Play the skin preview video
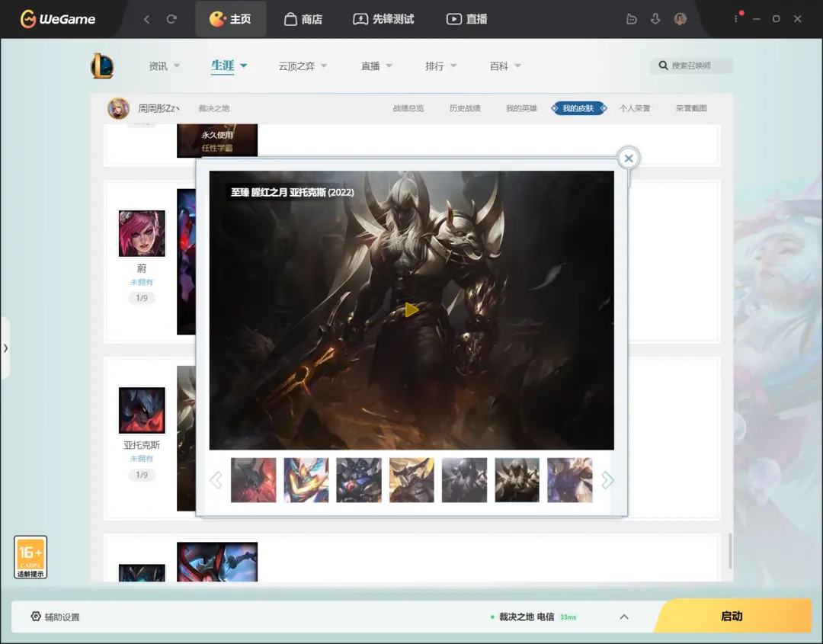The height and width of the screenshot is (644, 823). (411, 309)
